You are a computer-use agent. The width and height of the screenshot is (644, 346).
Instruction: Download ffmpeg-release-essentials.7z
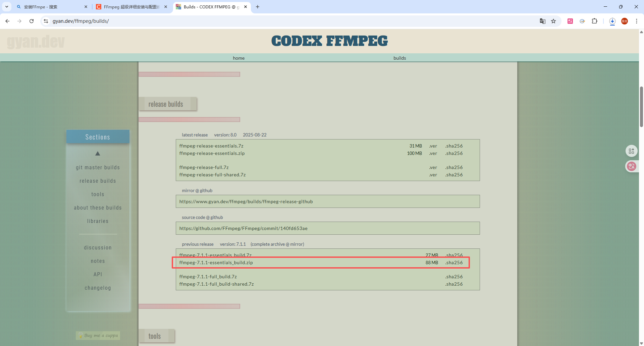[211, 146]
